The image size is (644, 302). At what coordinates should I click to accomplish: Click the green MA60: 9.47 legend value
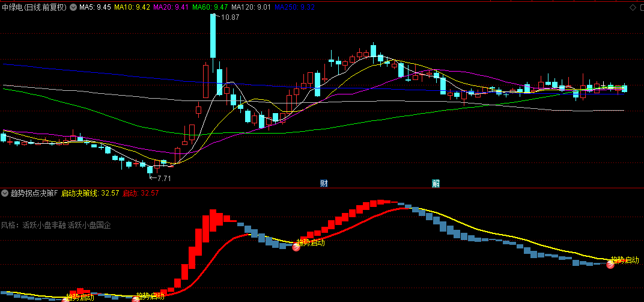point(210,7)
